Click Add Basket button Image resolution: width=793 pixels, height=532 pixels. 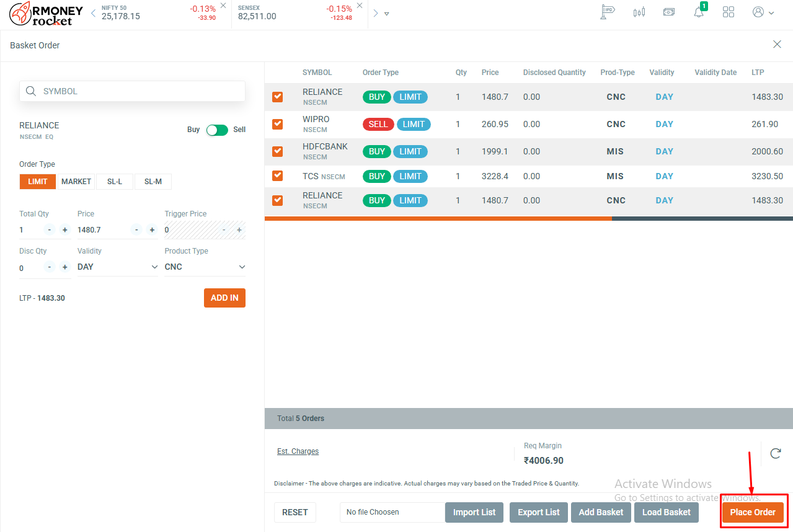pos(601,512)
